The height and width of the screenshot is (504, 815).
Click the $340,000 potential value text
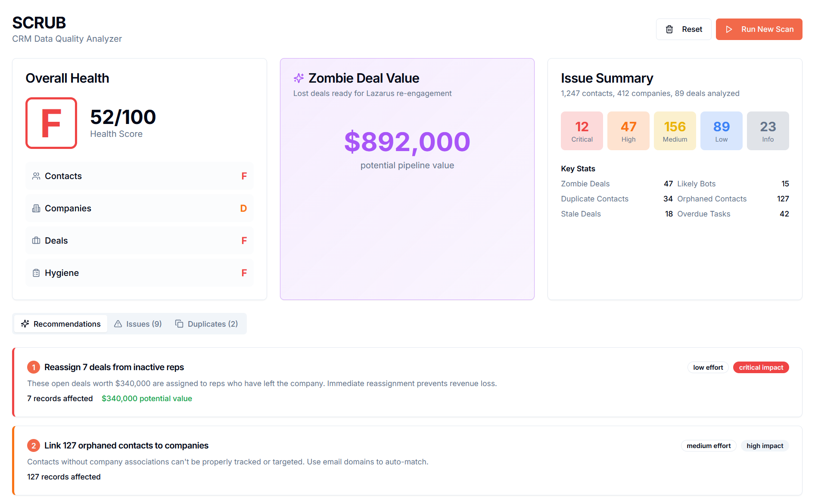pyautogui.click(x=146, y=399)
